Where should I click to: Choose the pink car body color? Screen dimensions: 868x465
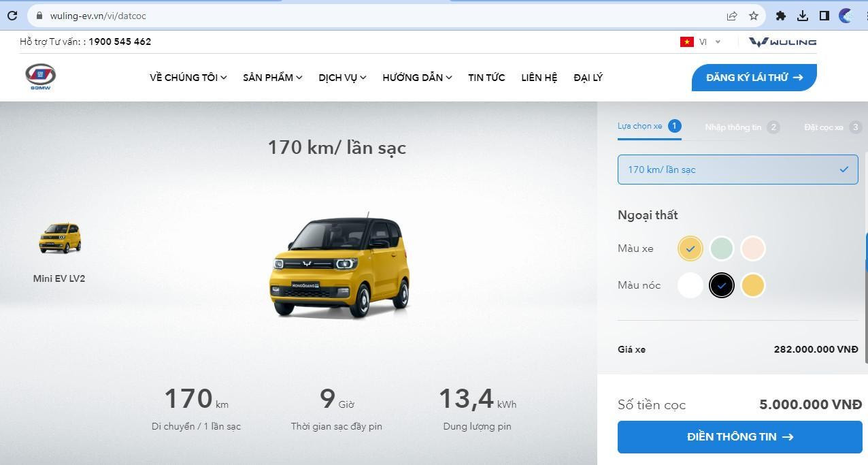[x=752, y=248]
